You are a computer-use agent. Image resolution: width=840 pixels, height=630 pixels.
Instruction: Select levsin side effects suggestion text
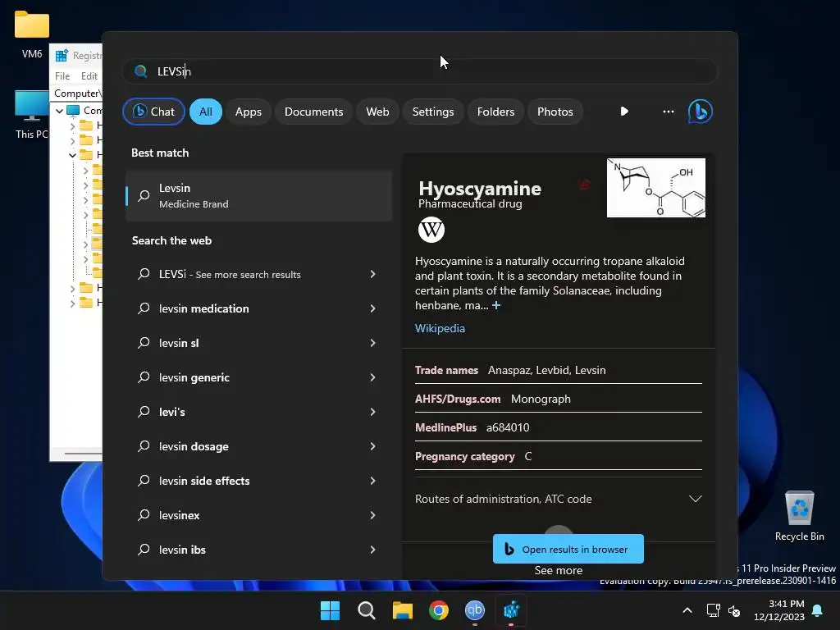(204, 481)
